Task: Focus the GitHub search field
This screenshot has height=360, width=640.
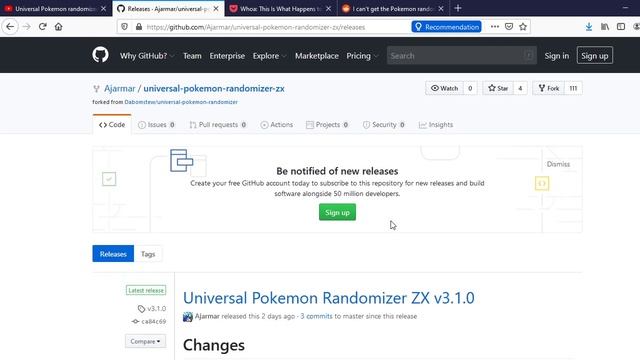Action: click(x=461, y=56)
